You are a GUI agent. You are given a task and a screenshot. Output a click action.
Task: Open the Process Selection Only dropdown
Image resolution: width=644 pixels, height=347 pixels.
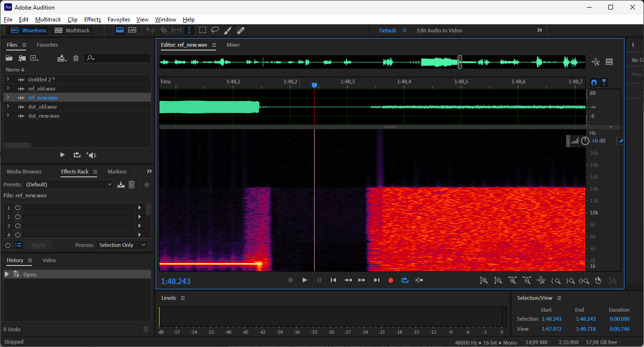(x=122, y=245)
